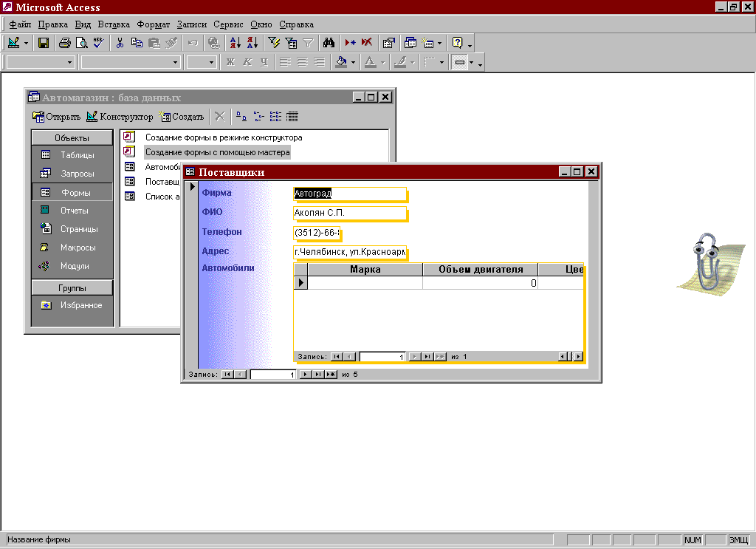Select Отчеты in Objects panel
756x549 pixels.
pyautogui.click(x=72, y=211)
